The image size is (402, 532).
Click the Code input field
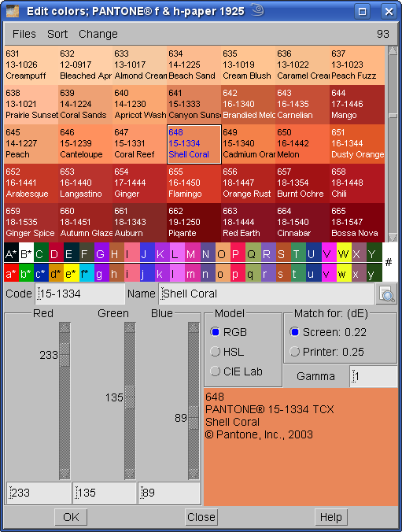[80, 294]
